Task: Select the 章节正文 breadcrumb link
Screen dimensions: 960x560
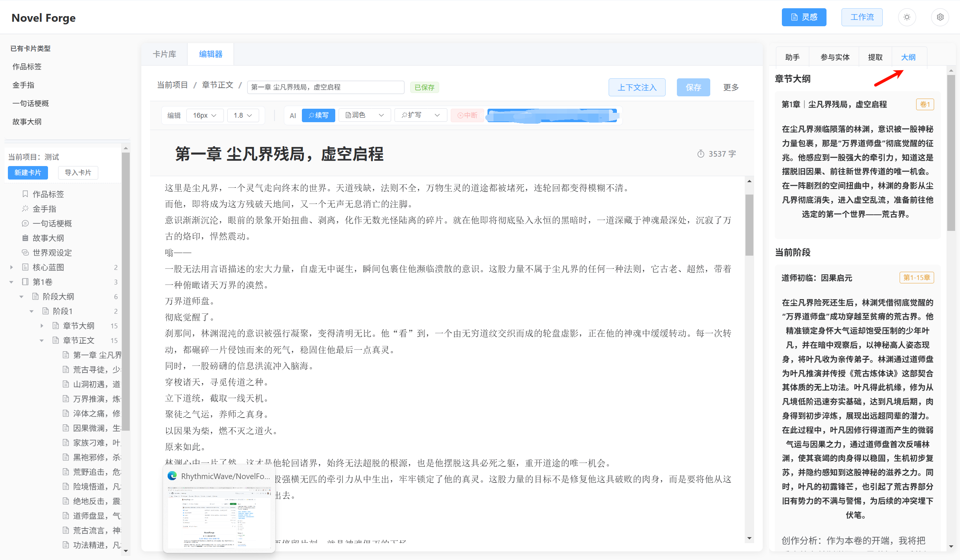Action: (217, 85)
